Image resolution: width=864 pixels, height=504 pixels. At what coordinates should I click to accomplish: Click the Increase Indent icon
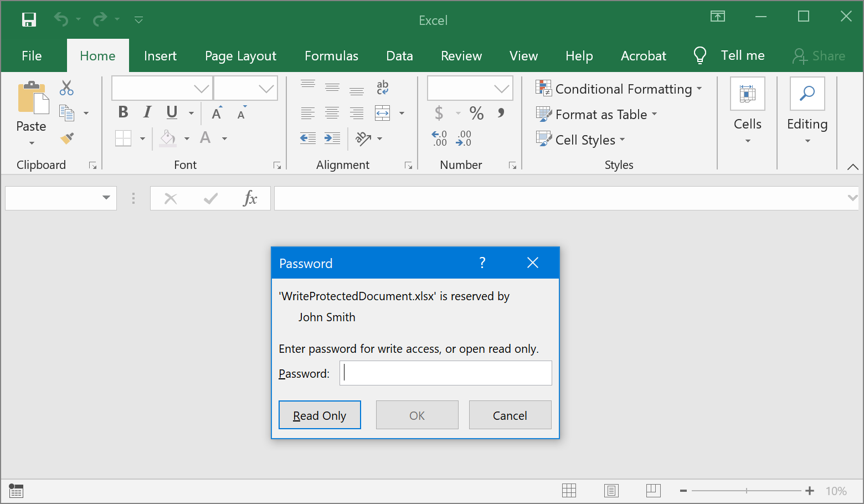332,138
